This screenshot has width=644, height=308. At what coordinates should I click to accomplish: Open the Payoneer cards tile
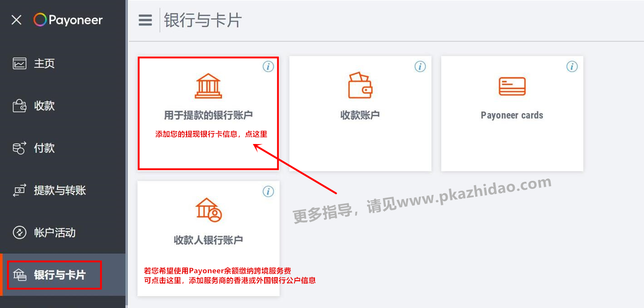point(512,114)
